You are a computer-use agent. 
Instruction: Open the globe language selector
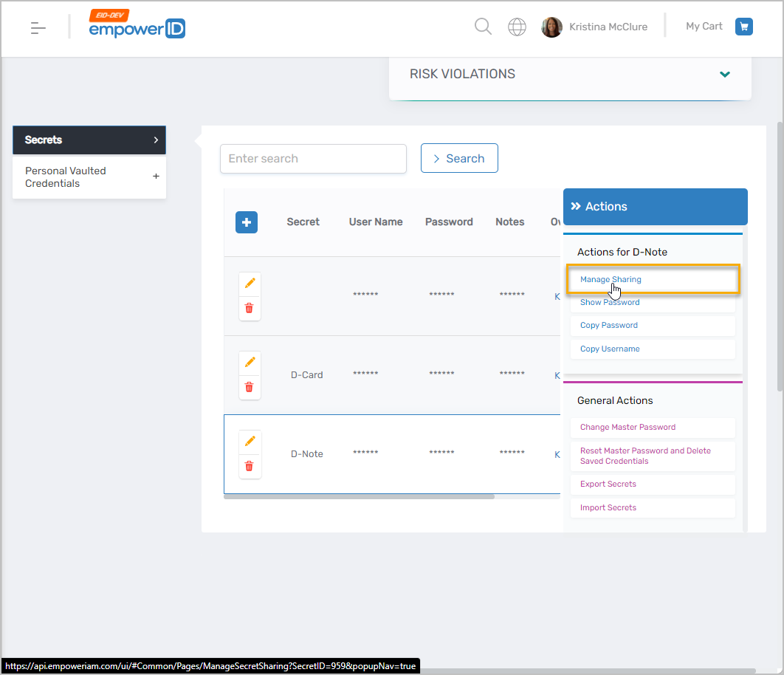coord(517,27)
